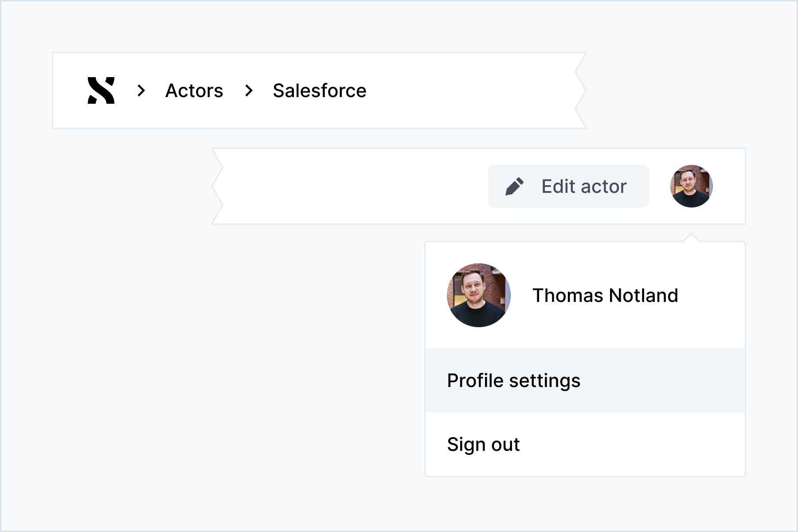
Task: Select the Salesforce breadcrumb
Action: pos(319,90)
